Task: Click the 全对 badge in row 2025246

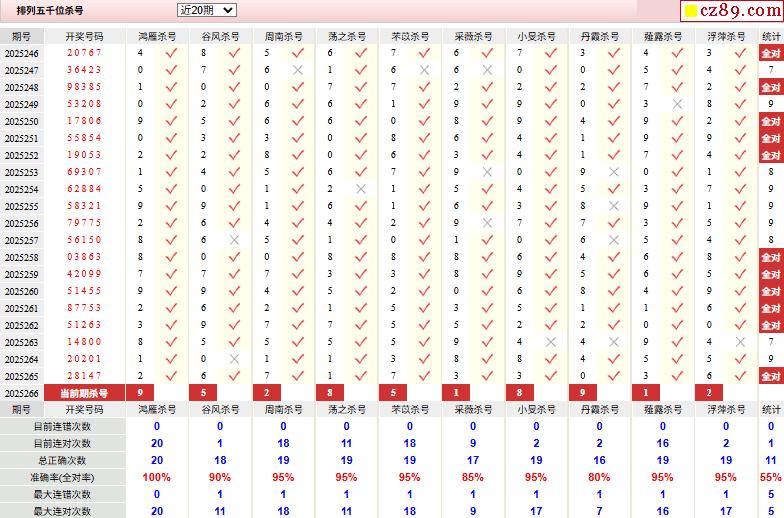Action: click(x=771, y=53)
